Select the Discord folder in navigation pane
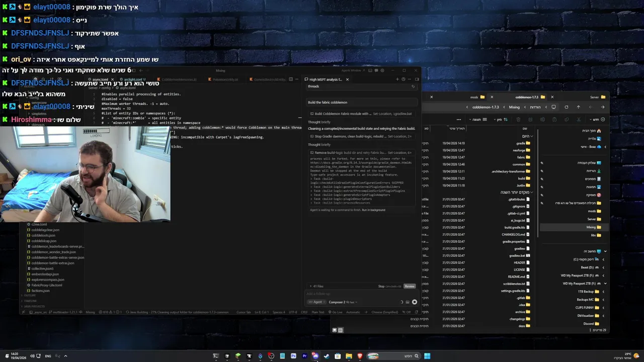644x362 pixels. tap(592, 324)
